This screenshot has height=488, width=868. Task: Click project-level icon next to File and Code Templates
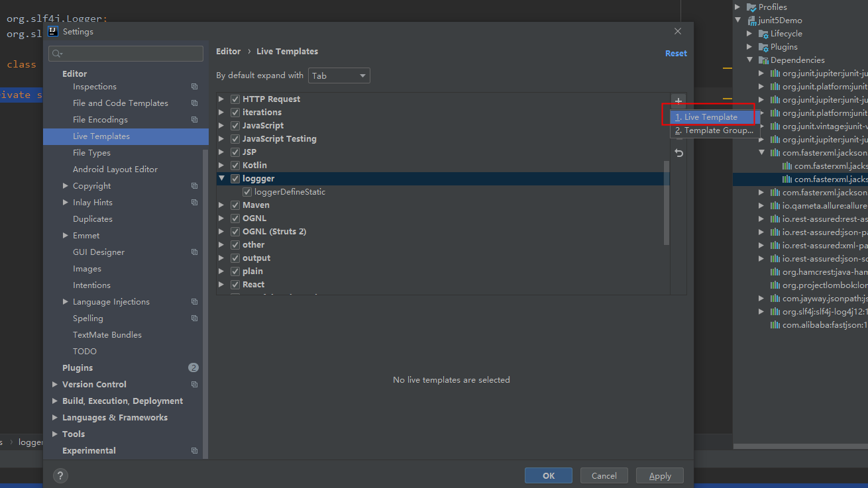point(194,103)
